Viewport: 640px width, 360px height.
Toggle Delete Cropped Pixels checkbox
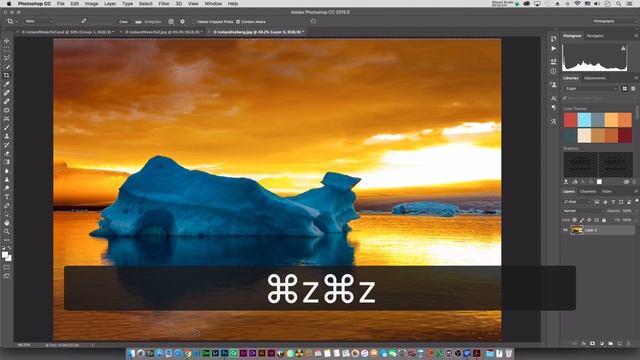[x=195, y=22]
